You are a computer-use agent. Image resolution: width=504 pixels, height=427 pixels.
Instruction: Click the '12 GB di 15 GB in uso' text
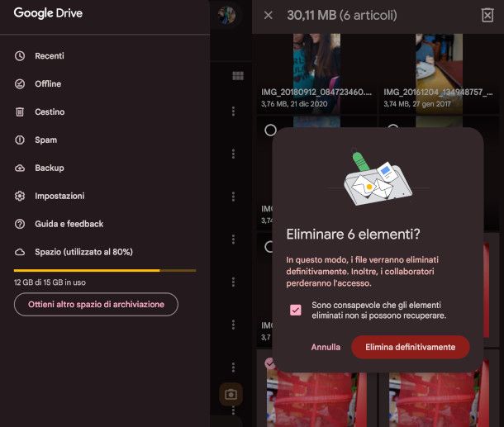[50, 282]
